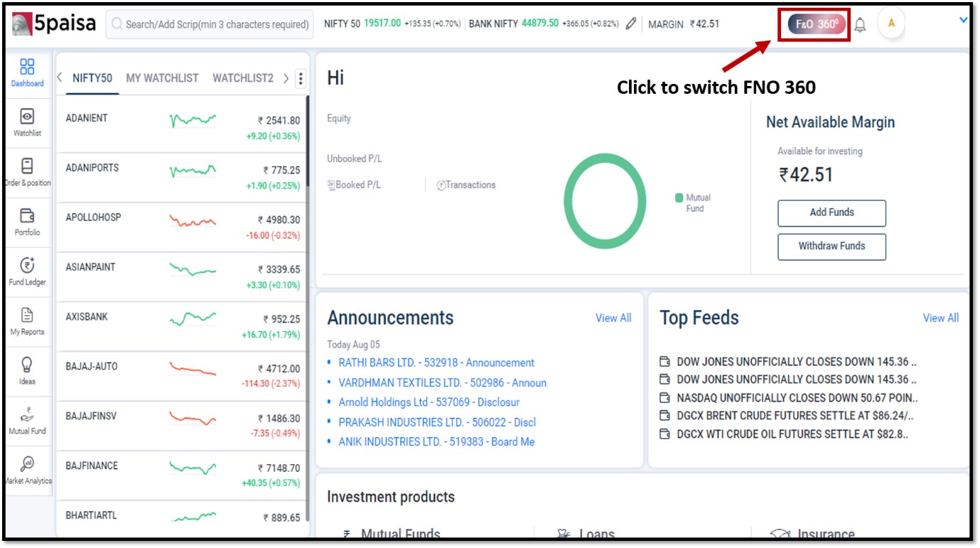
Task: Click the Transactions icon
Action: 441,186
